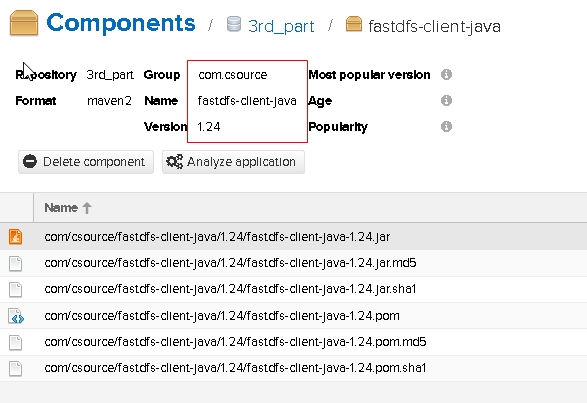Click info icon next to Popularity
This screenshot has height=403, width=587.
pos(446,127)
